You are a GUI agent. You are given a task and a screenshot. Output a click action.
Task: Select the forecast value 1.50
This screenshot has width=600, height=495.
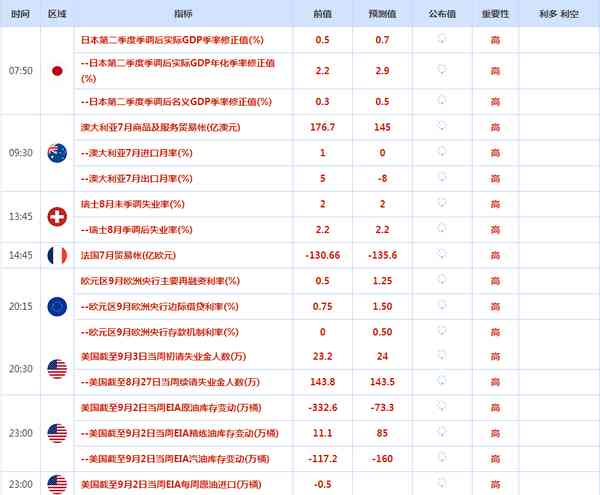[x=382, y=306]
